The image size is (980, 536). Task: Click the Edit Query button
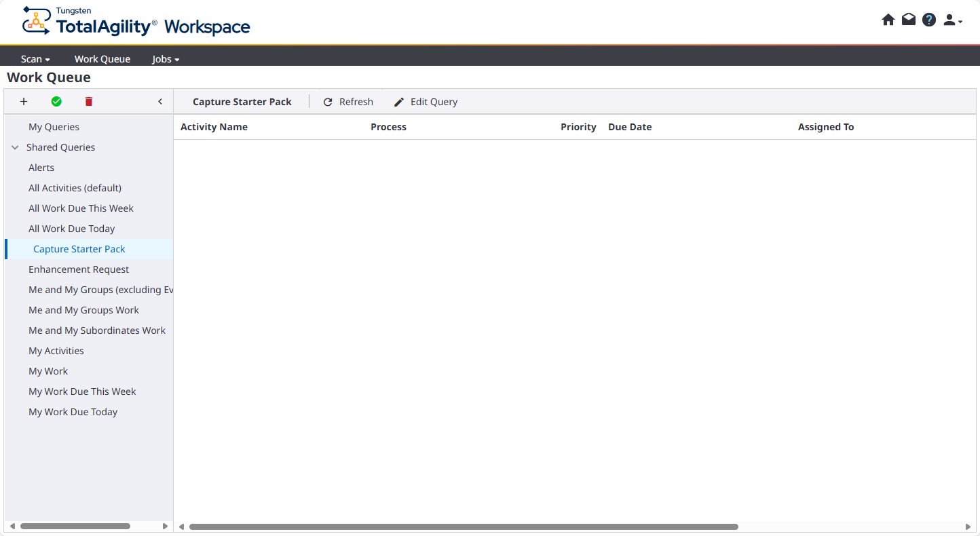(x=426, y=102)
